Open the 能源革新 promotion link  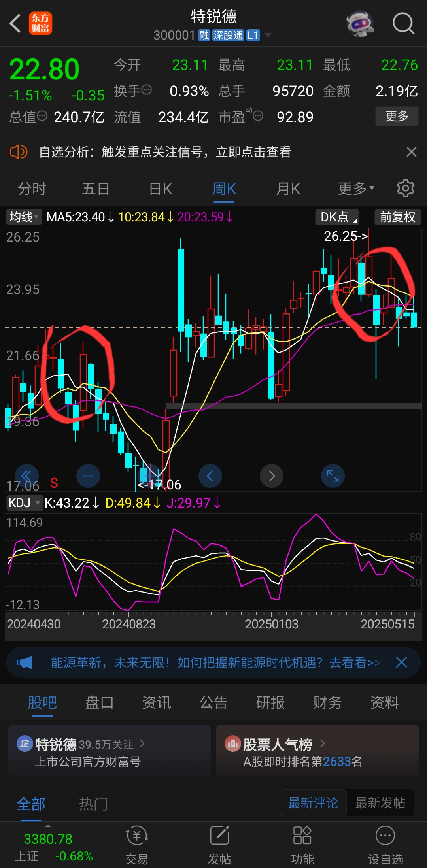pyautogui.click(x=215, y=662)
